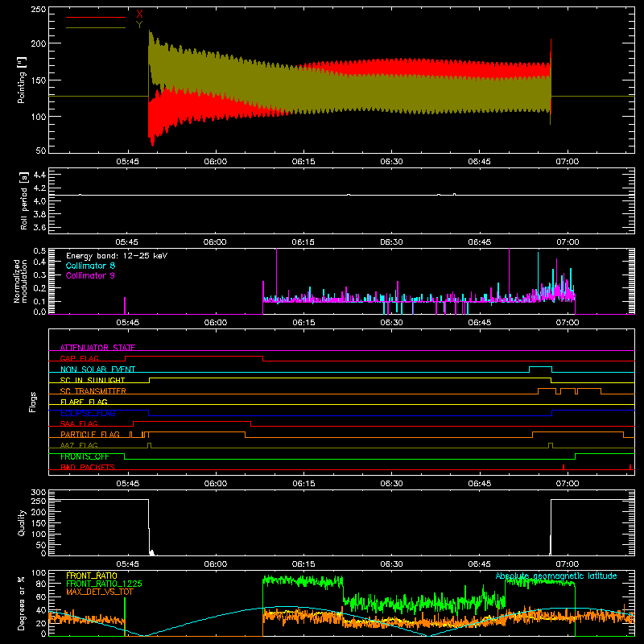Viewport: 644px width, 644px height.
Task: Click the 'Collimator 8' legend entry
Action: 90,266
